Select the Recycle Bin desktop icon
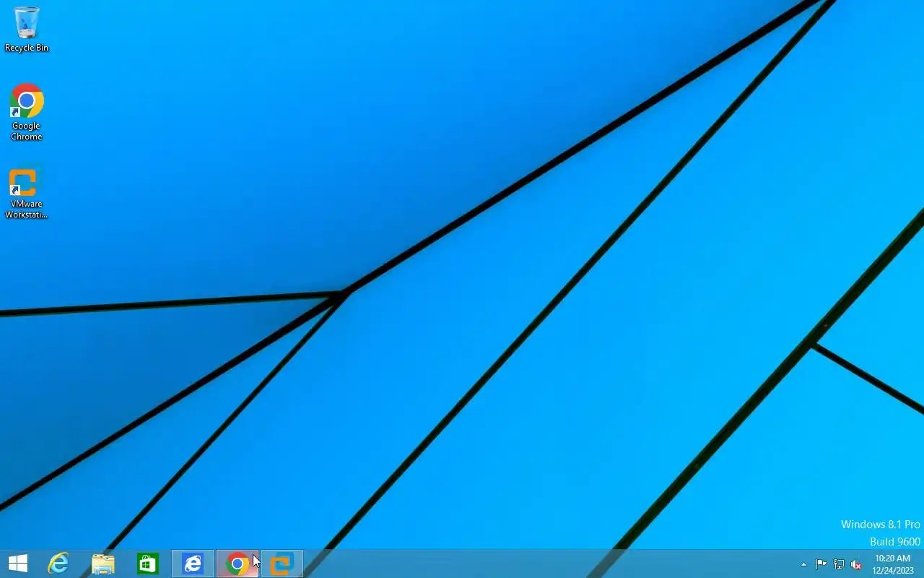 click(x=27, y=29)
